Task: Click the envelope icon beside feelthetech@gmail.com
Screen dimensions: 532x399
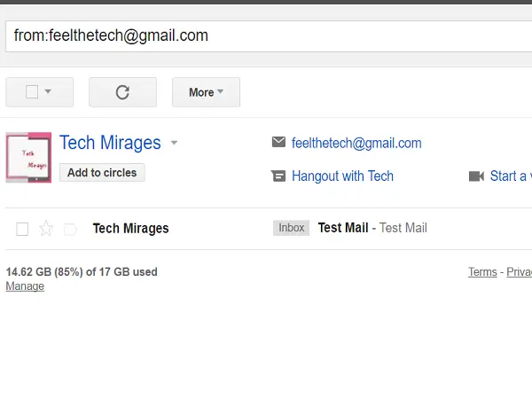Action: pos(278,142)
